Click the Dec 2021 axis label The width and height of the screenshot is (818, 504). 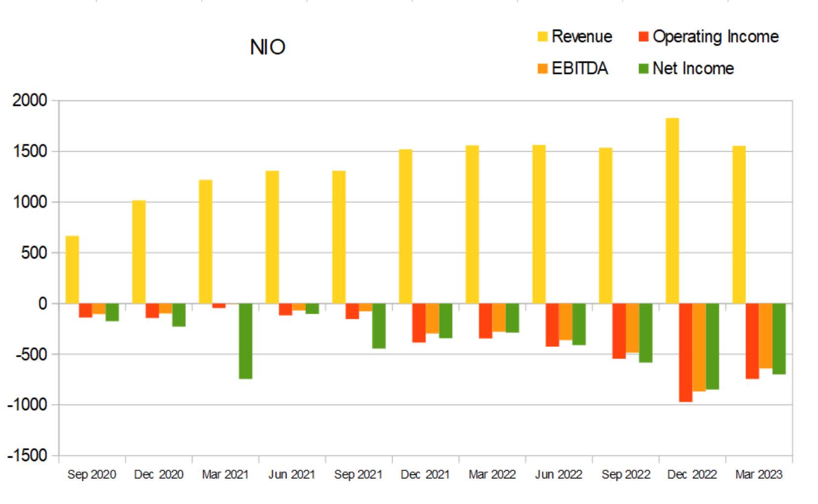(425, 474)
